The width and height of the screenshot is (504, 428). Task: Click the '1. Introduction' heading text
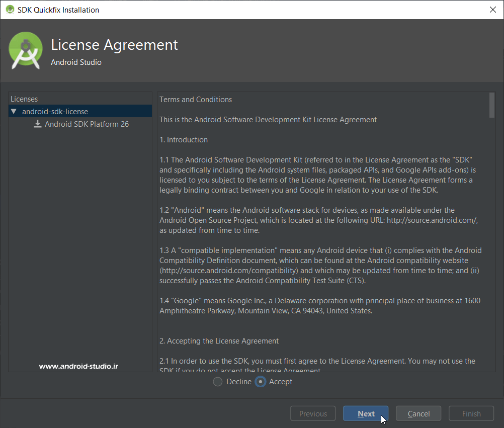pyautogui.click(x=184, y=140)
